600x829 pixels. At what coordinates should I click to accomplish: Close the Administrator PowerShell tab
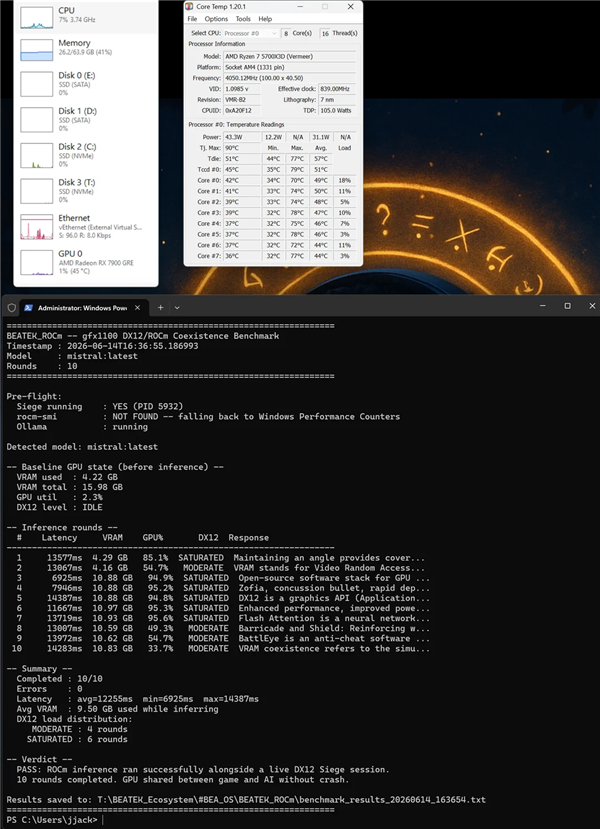(x=137, y=308)
